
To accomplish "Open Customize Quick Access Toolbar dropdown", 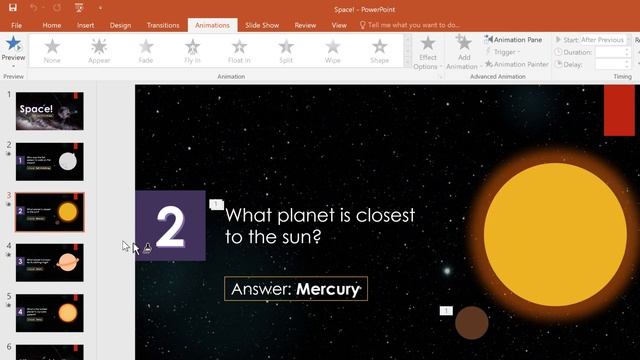I will pos(100,8).
